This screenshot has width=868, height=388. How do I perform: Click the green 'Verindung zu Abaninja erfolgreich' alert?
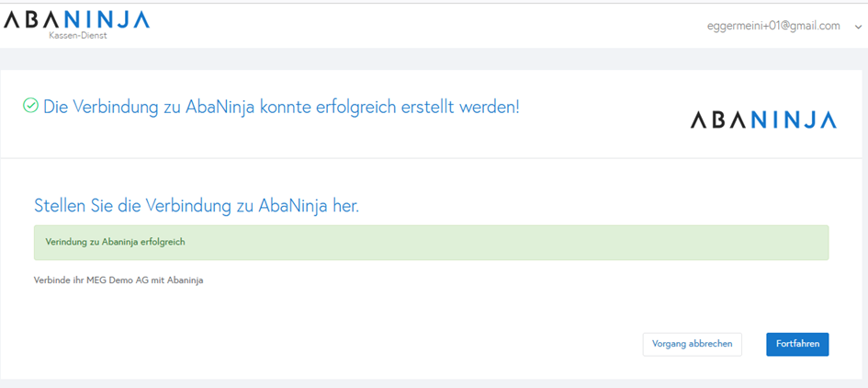click(431, 243)
